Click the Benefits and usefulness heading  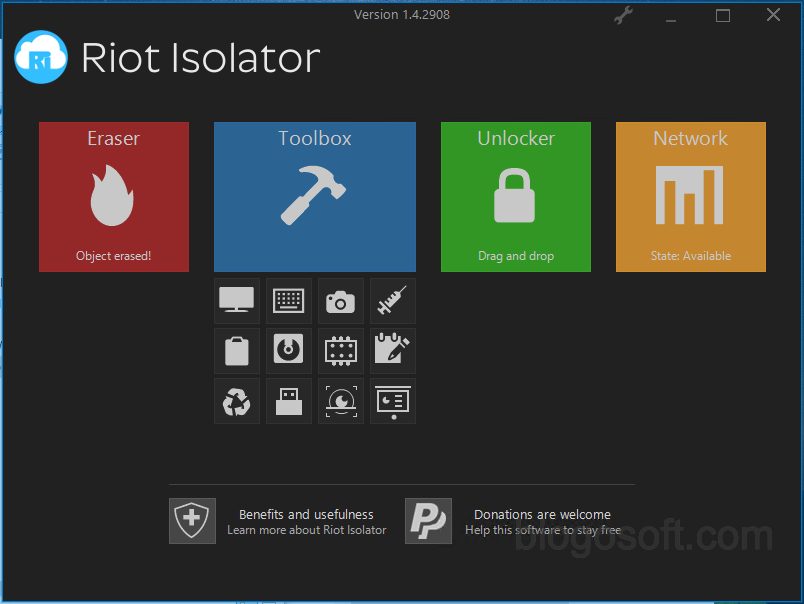(x=306, y=514)
